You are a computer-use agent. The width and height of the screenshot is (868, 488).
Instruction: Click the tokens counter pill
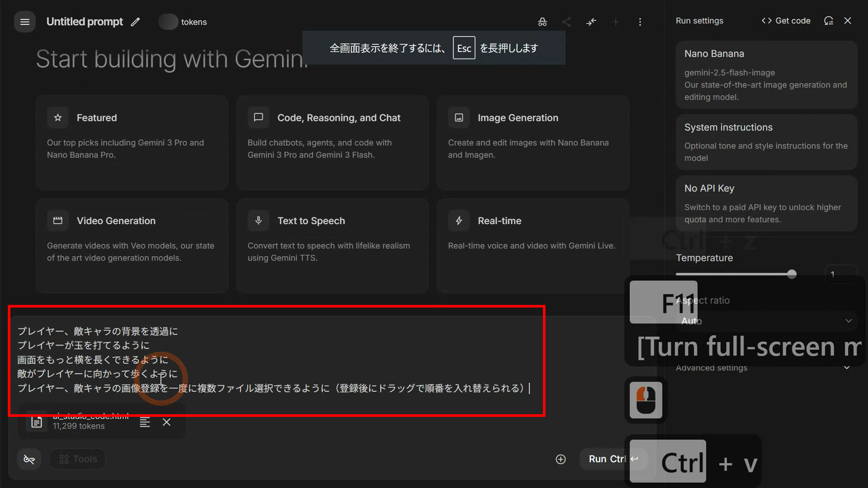(x=183, y=22)
